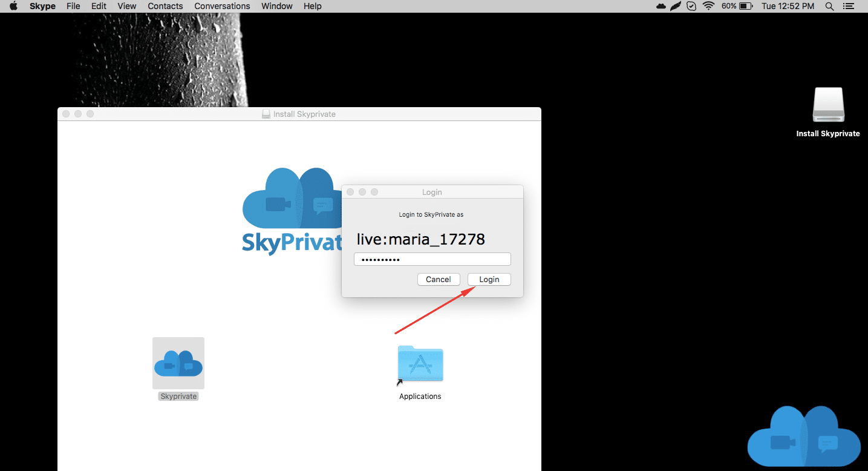Open the Skyprivate app icon in installer window
Viewport: 868px width, 471px height.
(x=178, y=363)
